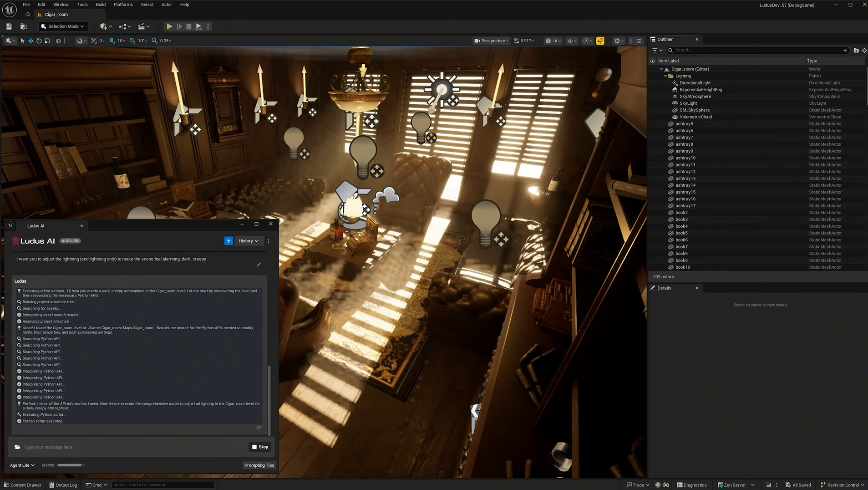Activate the Rotate gizmo tool
Screen dimensions: 868x490
coord(39,41)
